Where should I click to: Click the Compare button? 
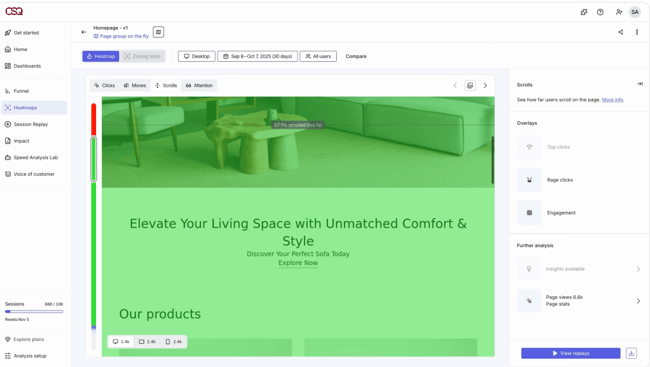pyautogui.click(x=356, y=56)
